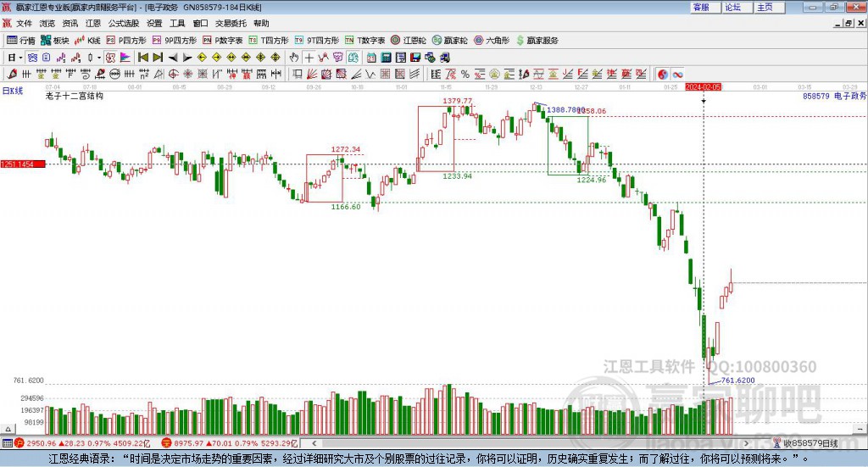Toggle the colorful flag indicator button
This screenshot has height=467, width=868.
click(125, 58)
